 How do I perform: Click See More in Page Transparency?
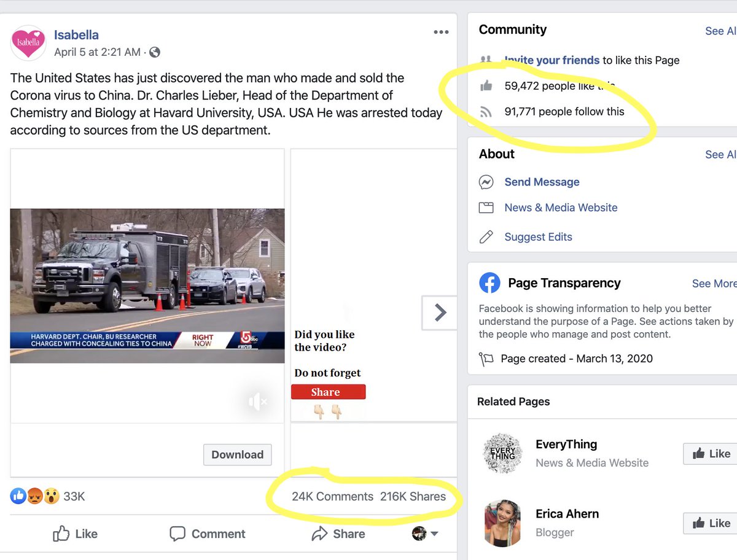pyautogui.click(x=714, y=284)
